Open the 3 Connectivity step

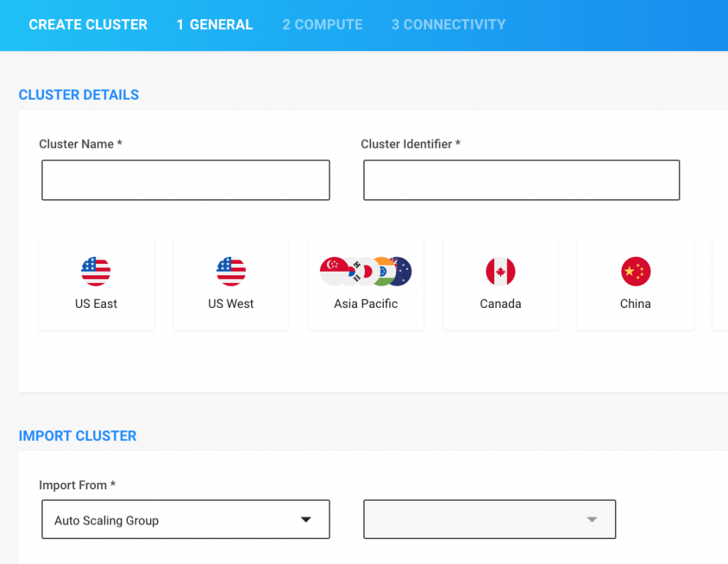(x=448, y=25)
